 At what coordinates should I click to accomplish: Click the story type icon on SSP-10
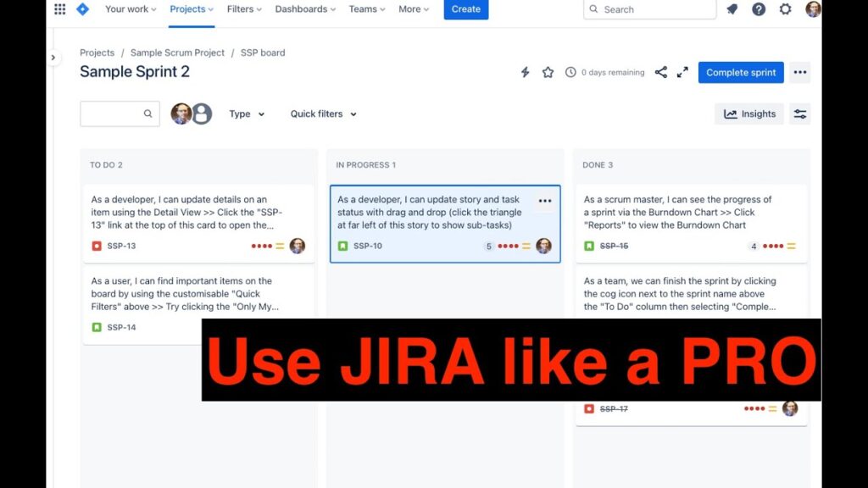click(x=343, y=246)
